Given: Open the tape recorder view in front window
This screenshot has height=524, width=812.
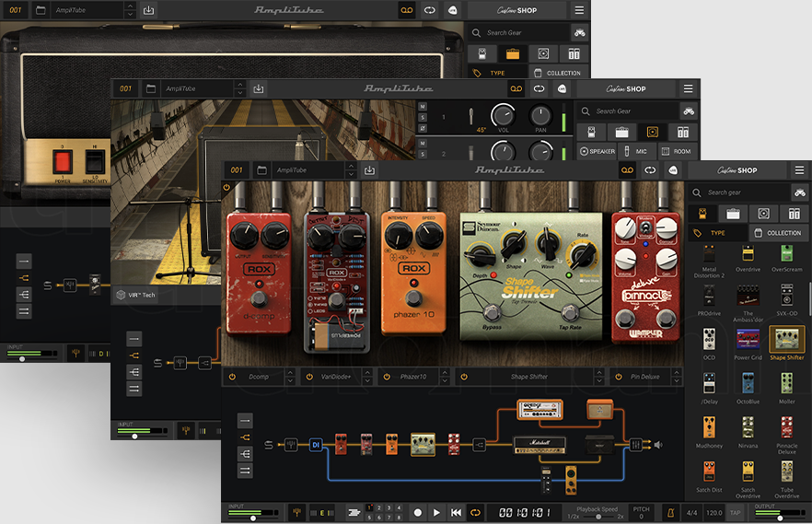Looking at the screenshot, I should pos(627,170).
